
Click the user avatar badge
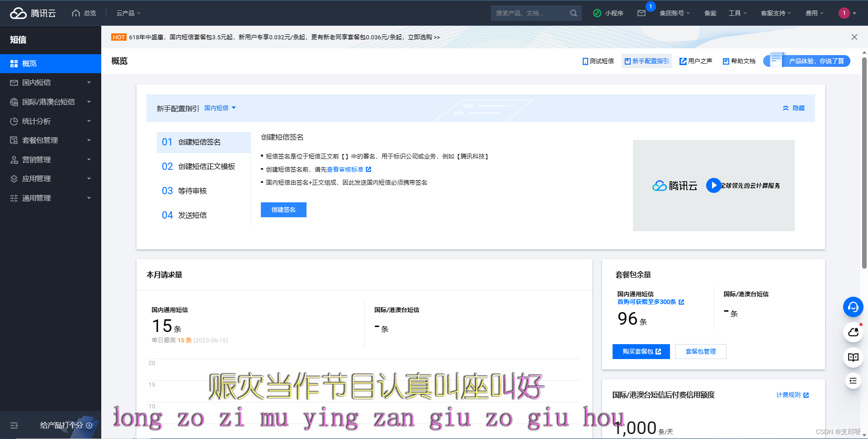(844, 13)
